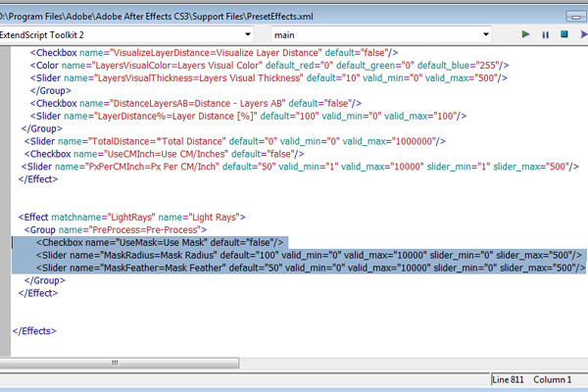The width and height of the screenshot is (588, 392).
Task: Click the Group PreProcess line
Action: (116, 230)
